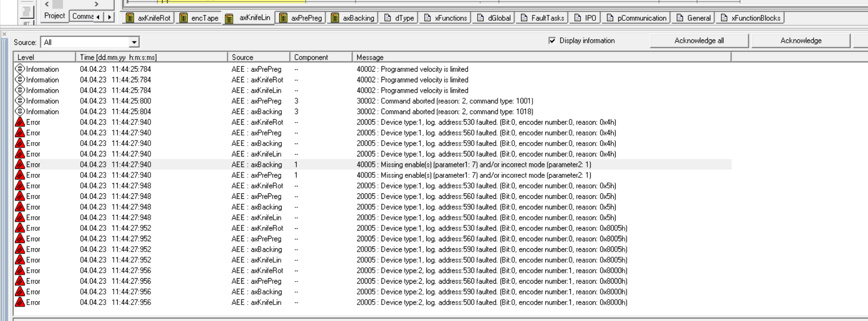Click the axis icon on the axKnifeRot tab
This screenshot has height=321, width=868.
(130, 18)
